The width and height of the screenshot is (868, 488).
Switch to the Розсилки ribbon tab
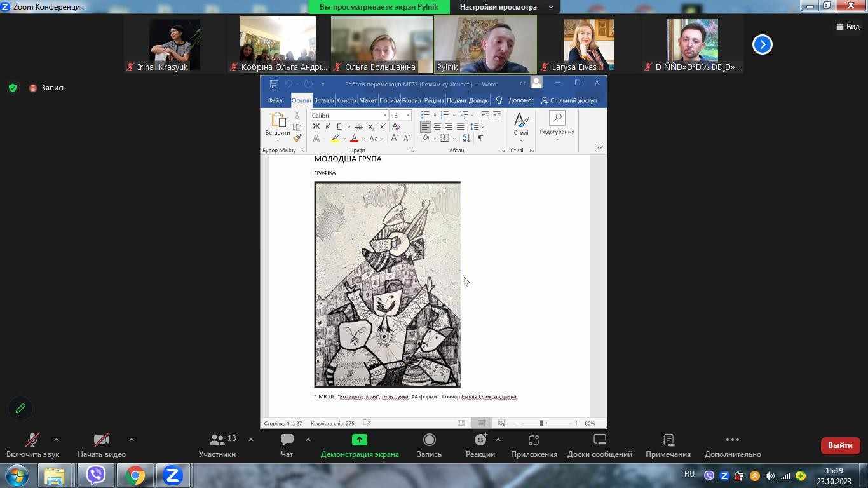point(412,100)
